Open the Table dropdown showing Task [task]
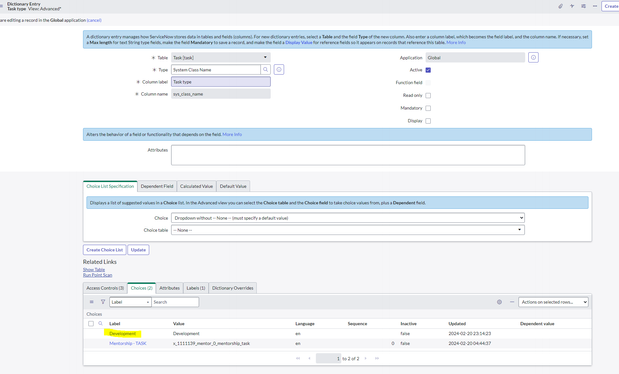This screenshot has height=374, width=619. pos(221,58)
